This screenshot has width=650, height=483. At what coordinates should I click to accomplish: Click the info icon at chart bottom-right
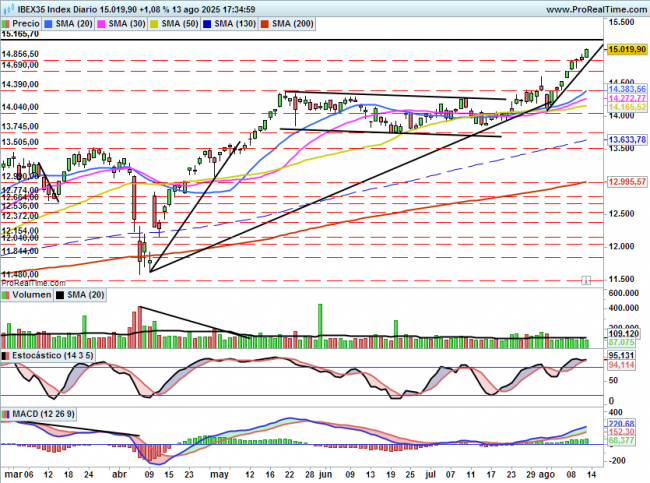coord(586,281)
